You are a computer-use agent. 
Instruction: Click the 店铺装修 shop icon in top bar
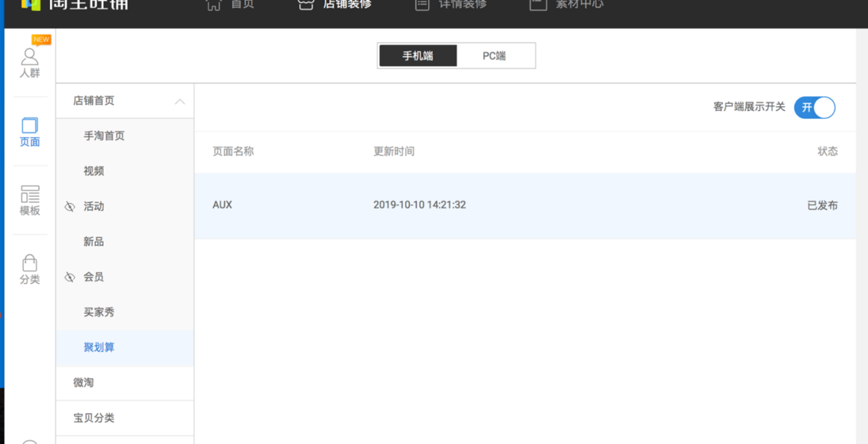pyautogui.click(x=306, y=4)
